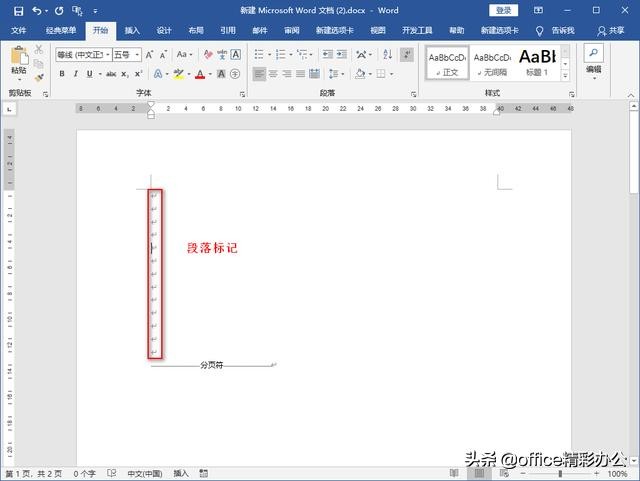Click the 100% zoom level
640x481 pixels.
617,474
